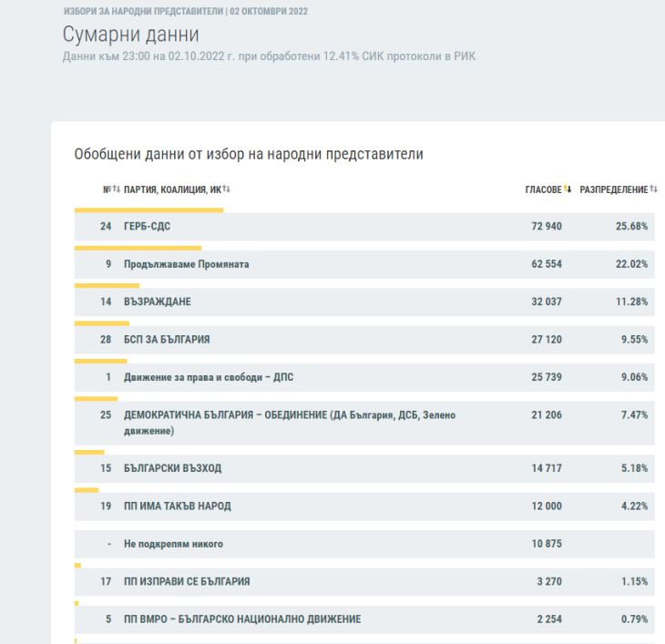This screenshot has height=644, width=665.
Task: Click ballot number 24 cell
Action: click(106, 227)
